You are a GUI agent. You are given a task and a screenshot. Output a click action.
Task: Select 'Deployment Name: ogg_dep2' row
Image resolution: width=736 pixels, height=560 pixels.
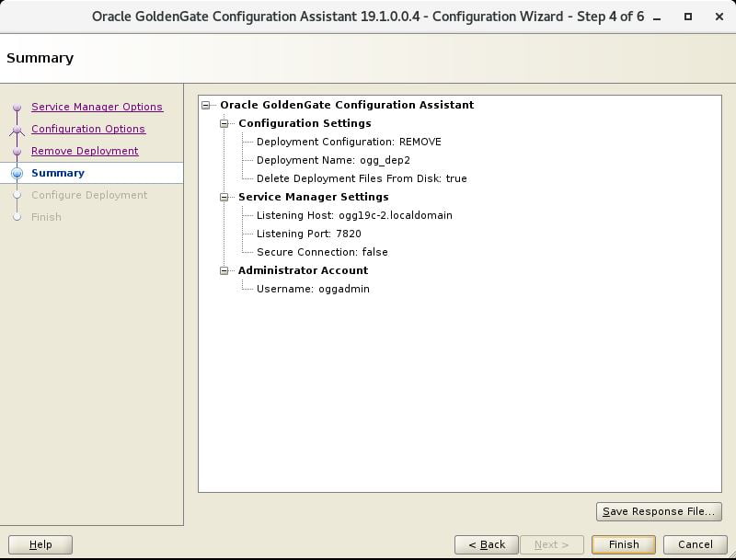333,160
